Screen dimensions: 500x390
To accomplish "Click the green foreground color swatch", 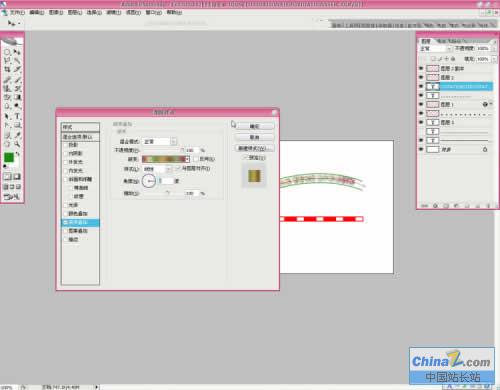I will coord(9,157).
